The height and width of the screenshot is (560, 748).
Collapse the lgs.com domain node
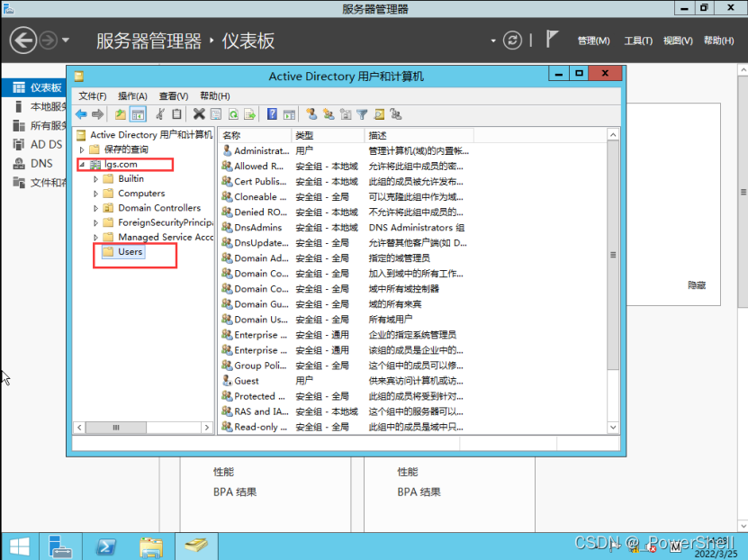tap(82, 165)
